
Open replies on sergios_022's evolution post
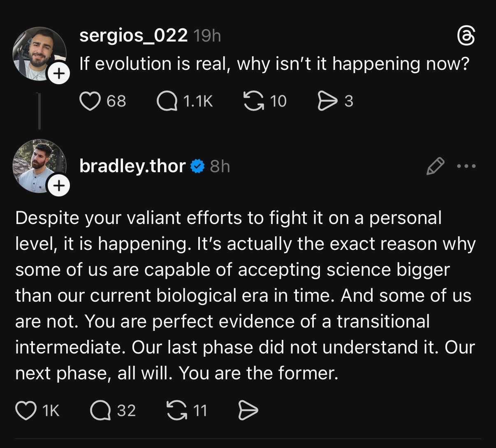click(167, 101)
